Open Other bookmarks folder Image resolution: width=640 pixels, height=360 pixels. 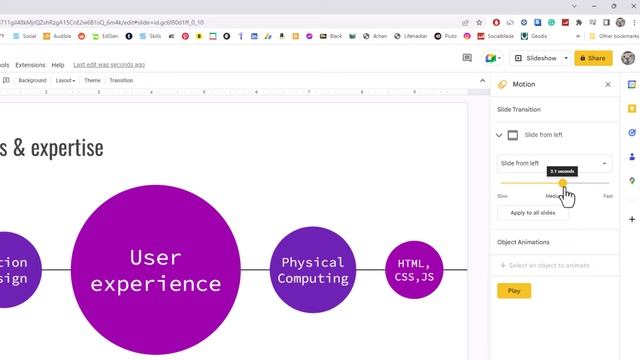(614, 36)
